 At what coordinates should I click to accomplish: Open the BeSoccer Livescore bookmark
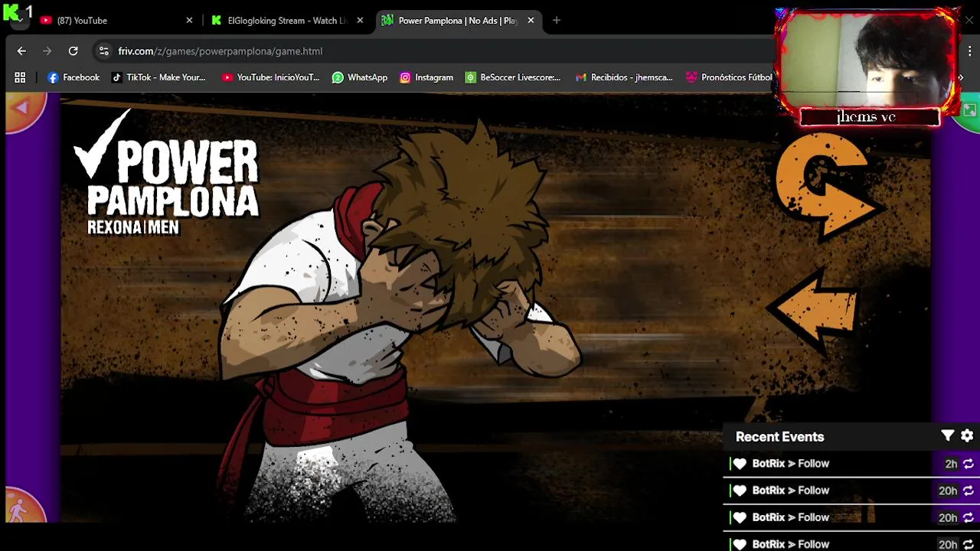513,77
